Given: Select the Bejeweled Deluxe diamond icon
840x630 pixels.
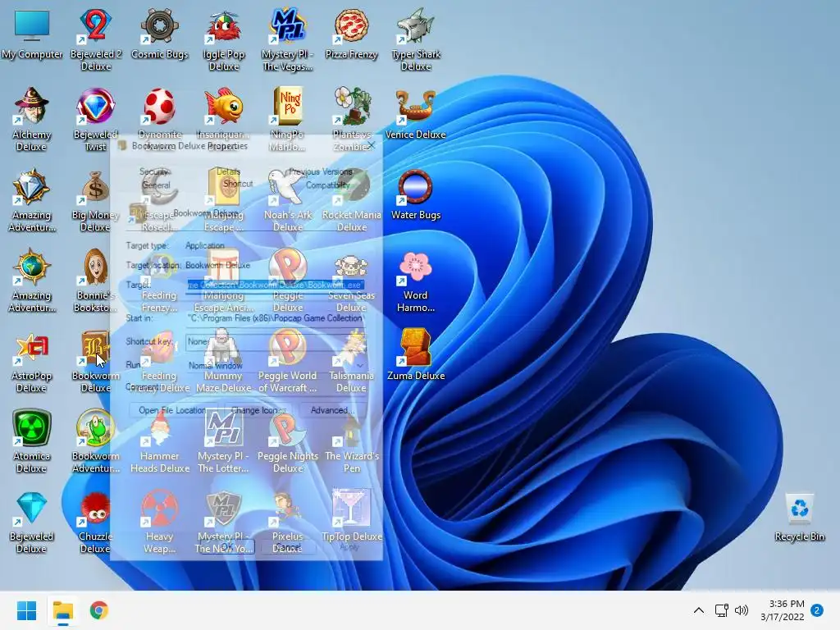Looking at the screenshot, I should tap(32, 522).
